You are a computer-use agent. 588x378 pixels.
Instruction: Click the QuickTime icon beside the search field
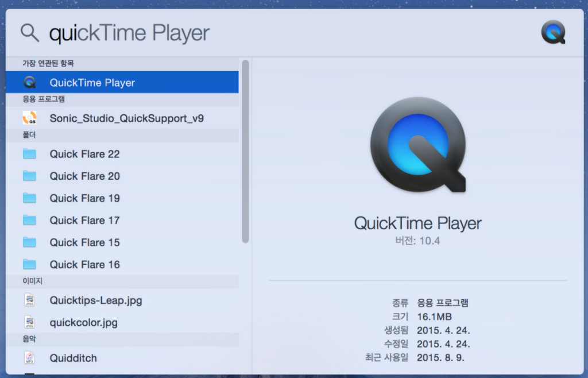(553, 32)
